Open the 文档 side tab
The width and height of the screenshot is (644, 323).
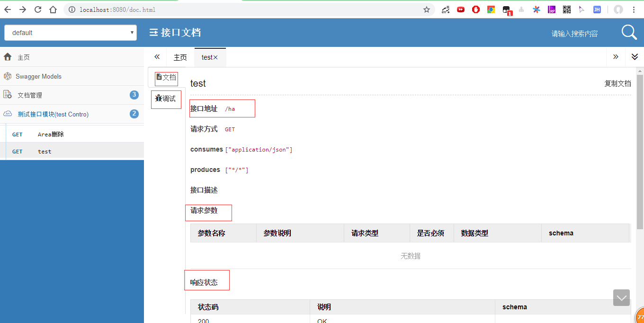pos(166,77)
